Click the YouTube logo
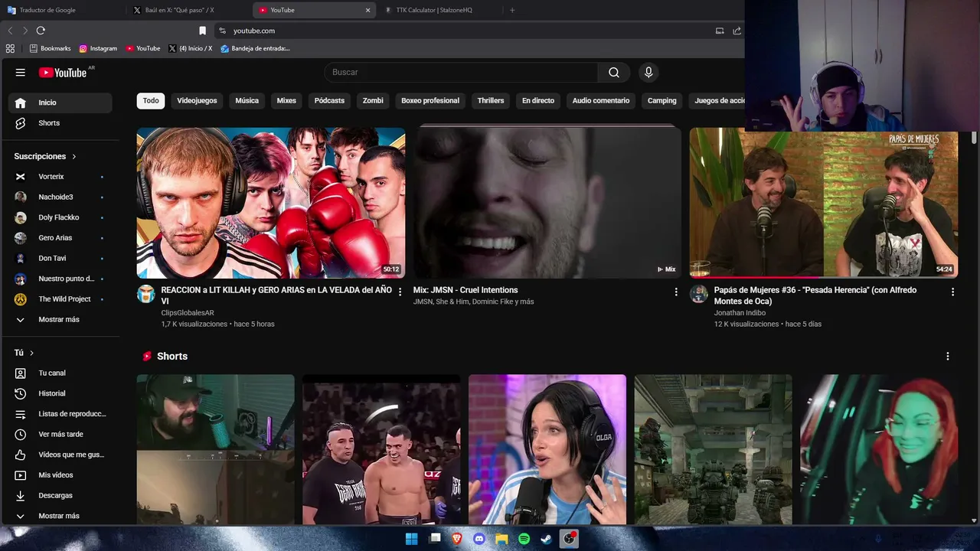Viewport: 980px width, 551px height. pos(63,73)
